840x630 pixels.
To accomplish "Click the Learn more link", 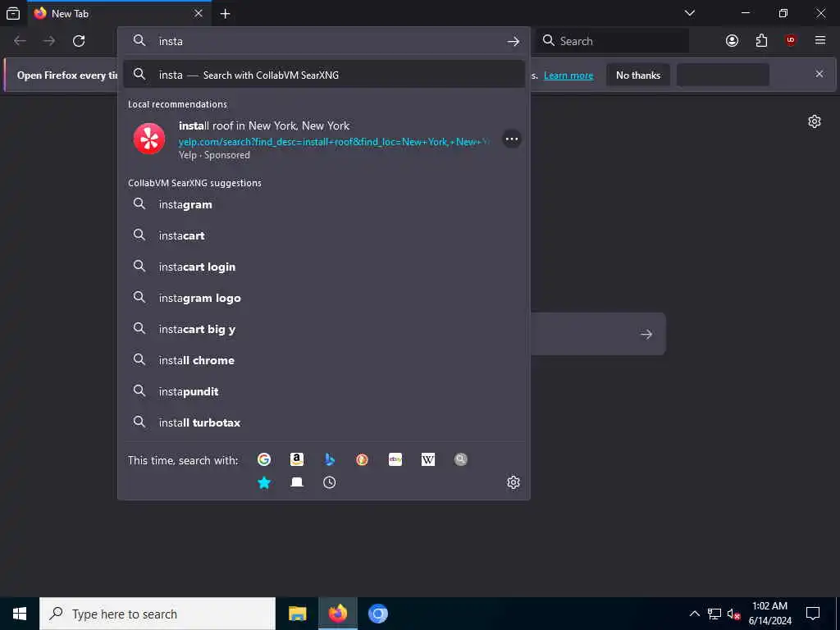I will point(568,75).
